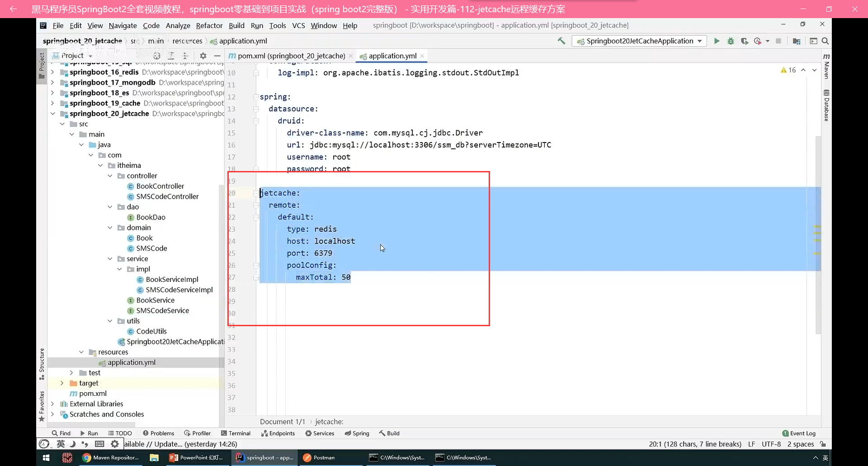Run Springboot20JetCacheApplication with the play icon
The image size is (868, 466).
click(x=717, y=41)
